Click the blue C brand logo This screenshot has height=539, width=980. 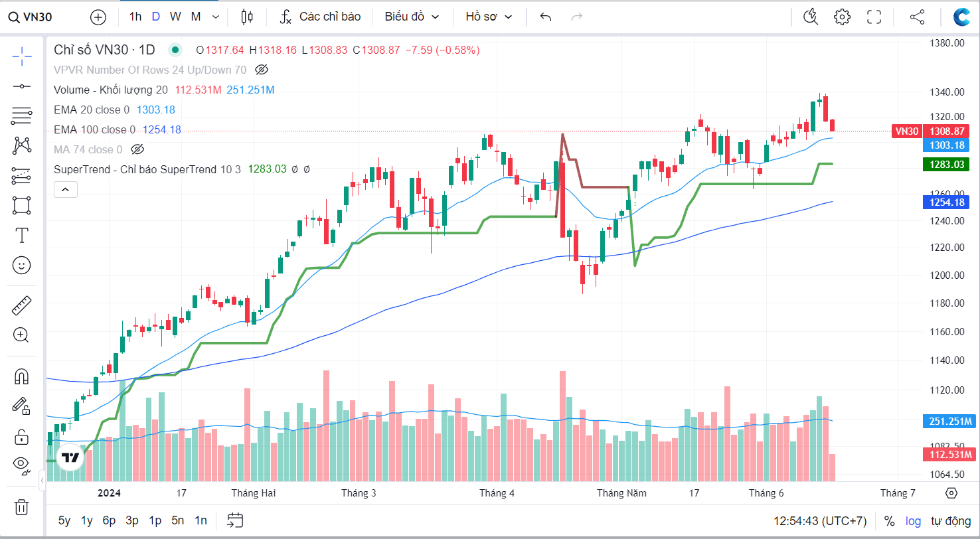pos(961,17)
